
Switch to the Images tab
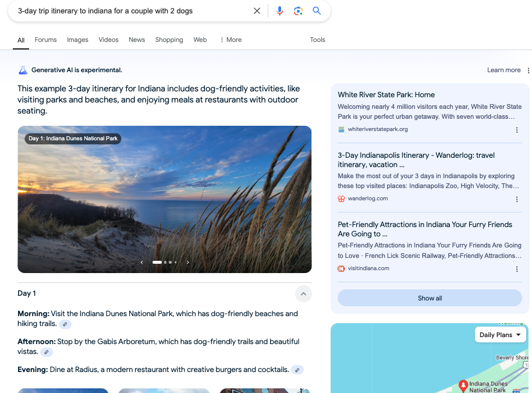(77, 40)
